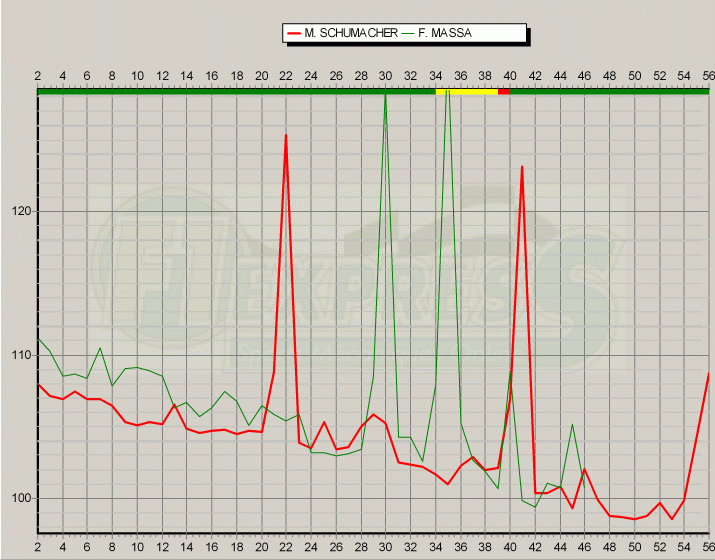Screen dimensions: 715x560
Task: Click the 120 label on the vertical axis
Action: coord(21,211)
